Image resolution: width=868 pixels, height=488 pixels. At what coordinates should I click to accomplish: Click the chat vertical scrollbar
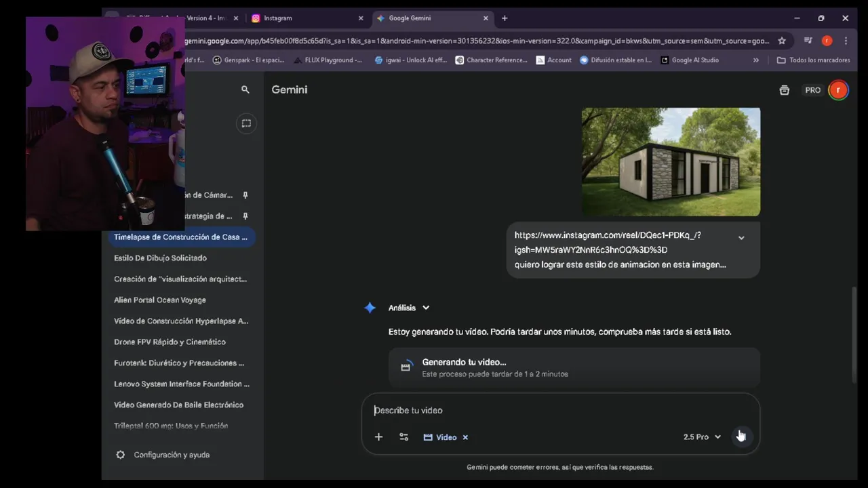click(x=854, y=334)
